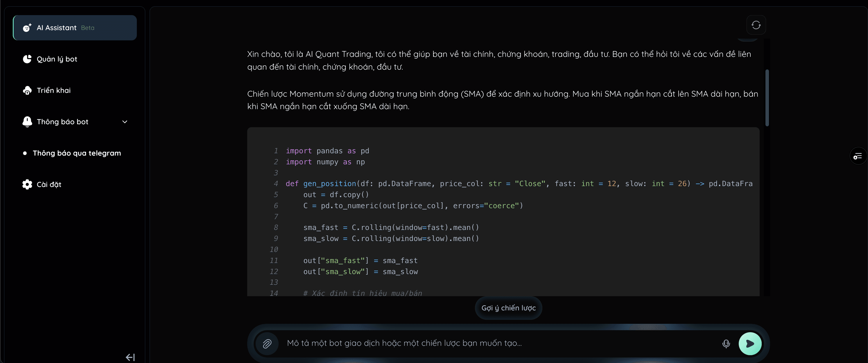Click the refresh conversation icon
This screenshot has height=363, width=868.
[x=756, y=25]
